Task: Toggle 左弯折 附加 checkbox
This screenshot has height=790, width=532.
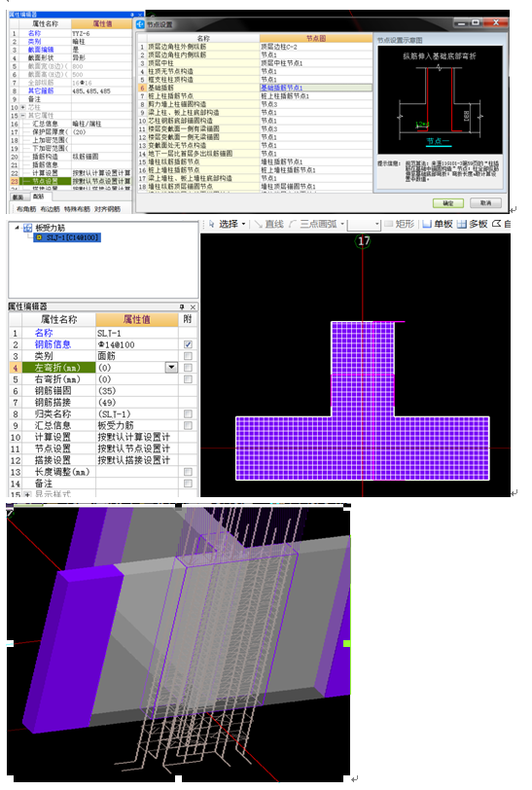Action: click(x=188, y=368)
